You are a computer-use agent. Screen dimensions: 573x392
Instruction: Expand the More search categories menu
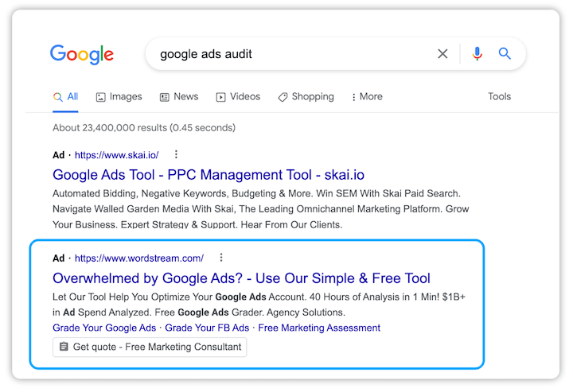point(366,97)
